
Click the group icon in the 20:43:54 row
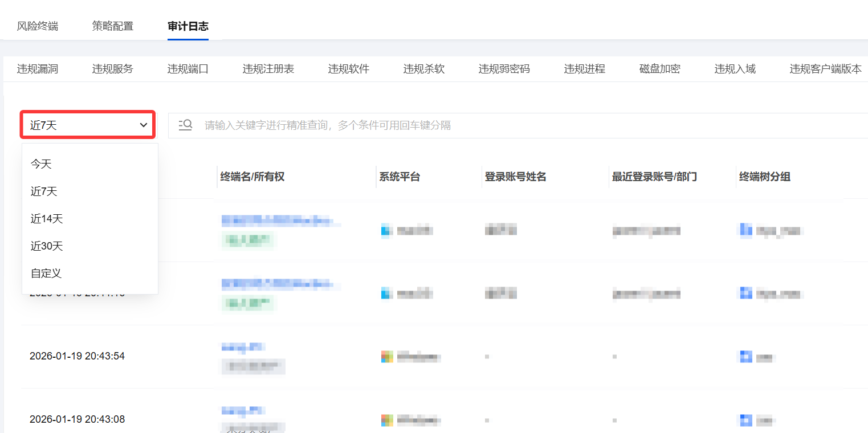pyautogui.click(x=745, y=357)
